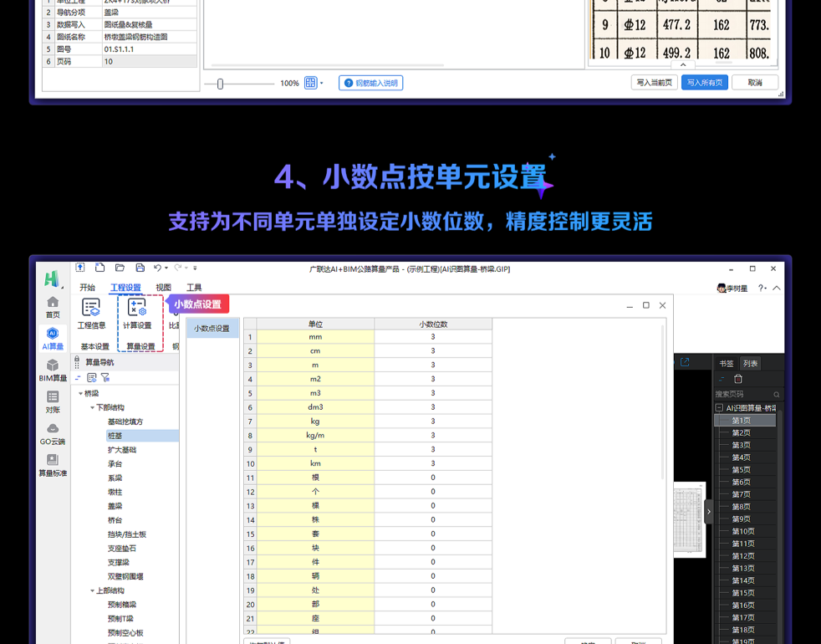Click the filter icon under 算量导航
Image resolution: width=821 pixels, height=644 pixels.
pyautogui.click(x=105, y=377)
